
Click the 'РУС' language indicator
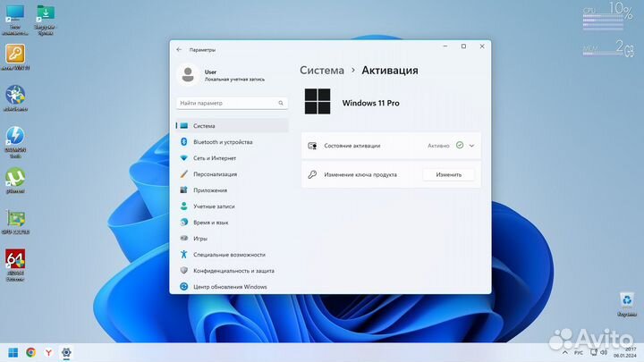579,352
